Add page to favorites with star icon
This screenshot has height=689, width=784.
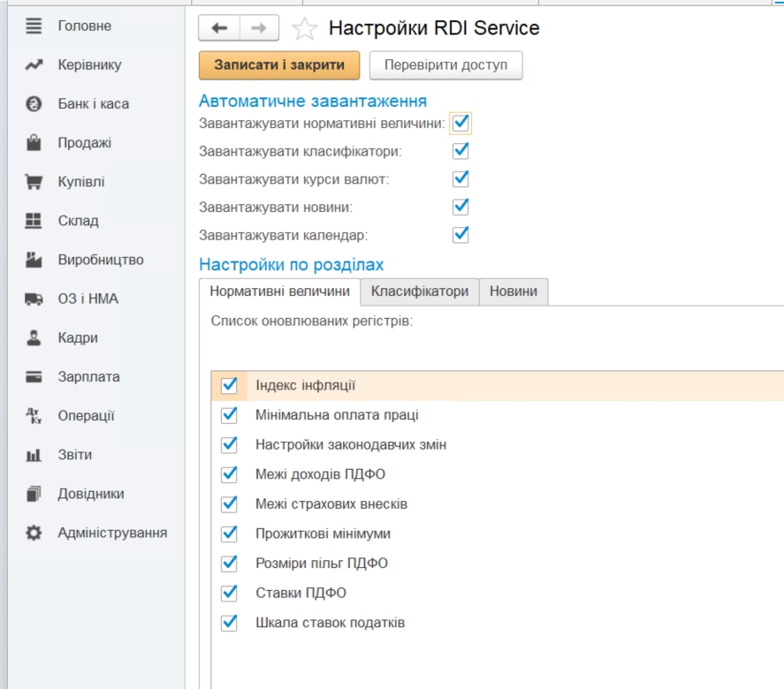tap(304, 29)
